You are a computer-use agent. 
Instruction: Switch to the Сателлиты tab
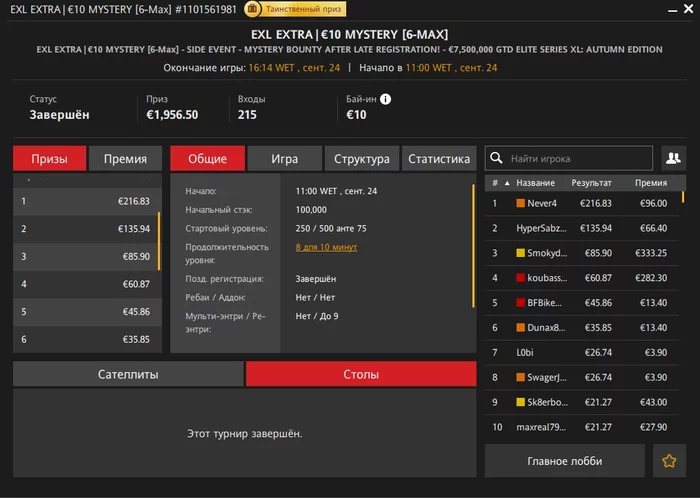point(128,374)
